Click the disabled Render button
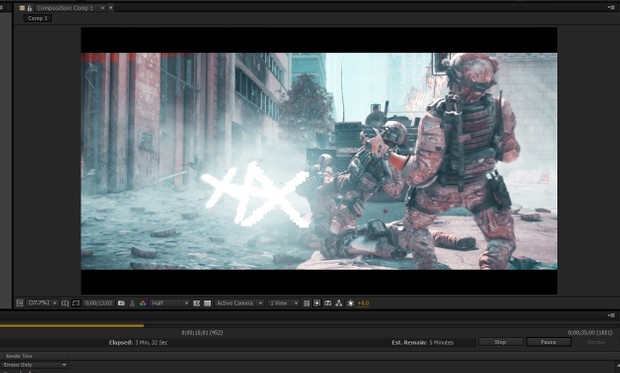This screenshot has width=620, height=373. pyautogui.click(x=596, y=342)
